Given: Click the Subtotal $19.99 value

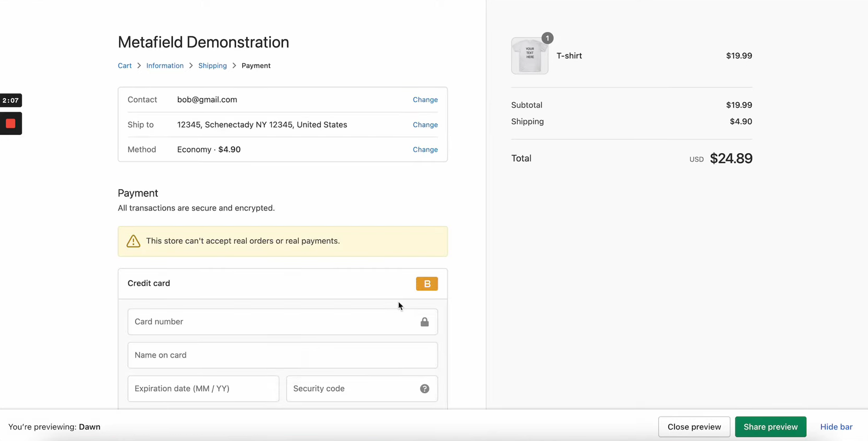Looking at the screenshot, I should point(739,105).
